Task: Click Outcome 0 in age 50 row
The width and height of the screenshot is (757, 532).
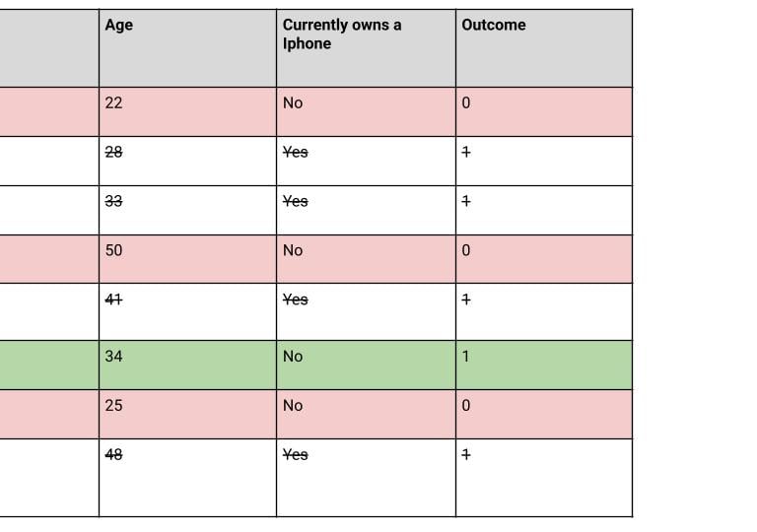Action: pos(544,259)
